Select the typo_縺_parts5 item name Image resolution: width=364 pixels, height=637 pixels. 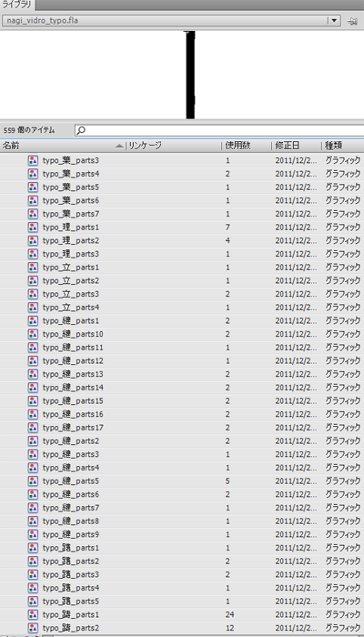point(71,481)
